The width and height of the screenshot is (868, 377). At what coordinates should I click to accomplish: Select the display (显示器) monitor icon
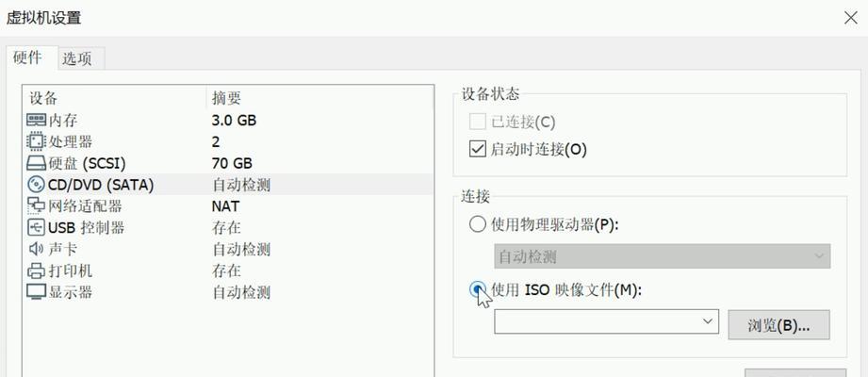coord(36,292)
